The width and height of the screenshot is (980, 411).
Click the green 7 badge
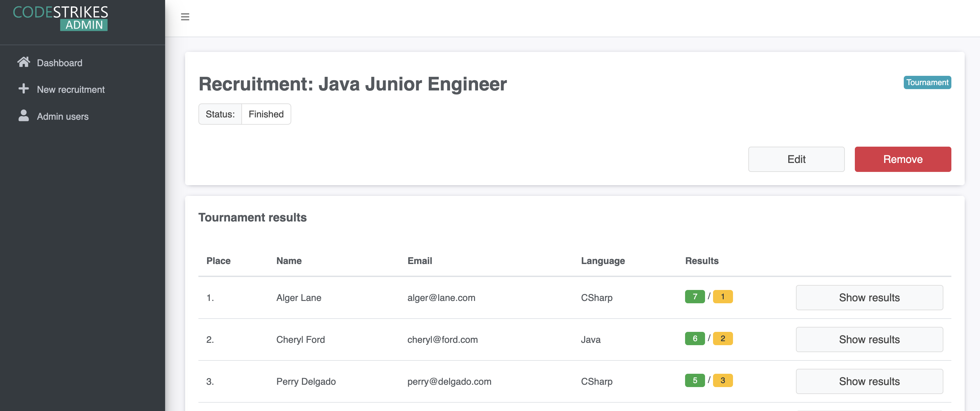(695, 296)
